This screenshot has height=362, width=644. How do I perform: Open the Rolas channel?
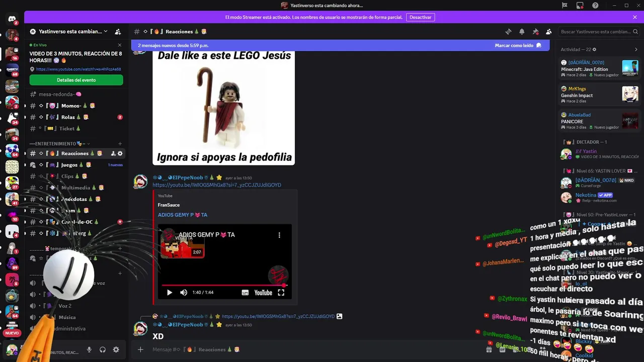tap(76, 117)
